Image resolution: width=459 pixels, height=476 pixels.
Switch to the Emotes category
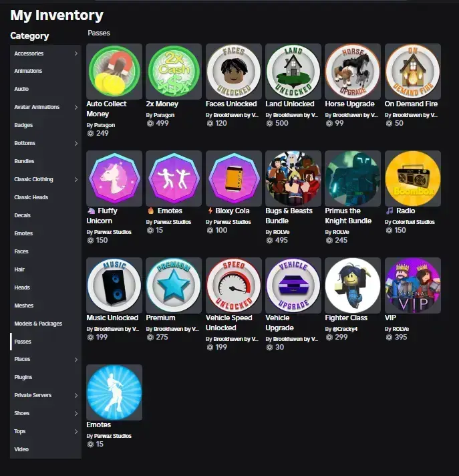pyautogui.click(x=45, y=233)
